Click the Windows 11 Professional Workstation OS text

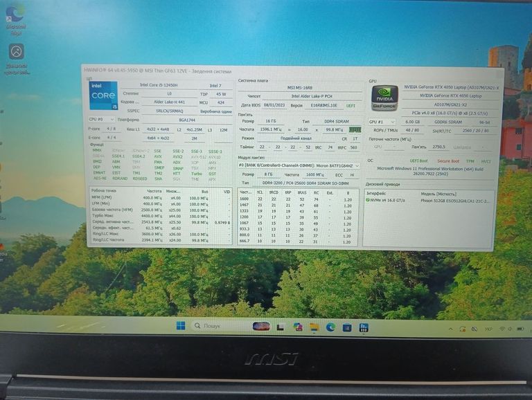430,171
